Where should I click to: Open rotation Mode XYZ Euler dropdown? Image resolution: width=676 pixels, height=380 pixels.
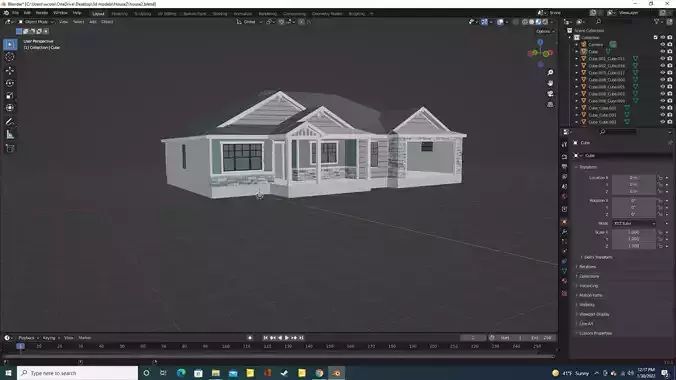[634, 223]
